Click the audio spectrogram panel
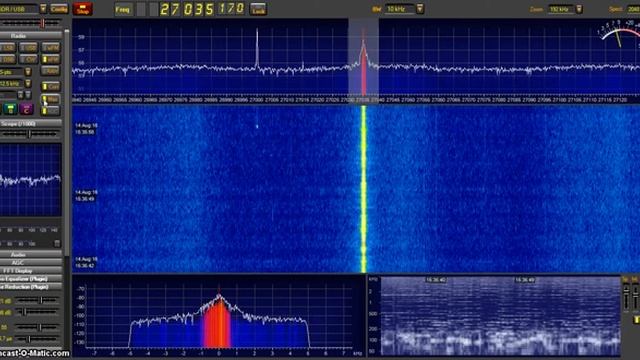This screenshot has height=360, width=640. [500, 316]
